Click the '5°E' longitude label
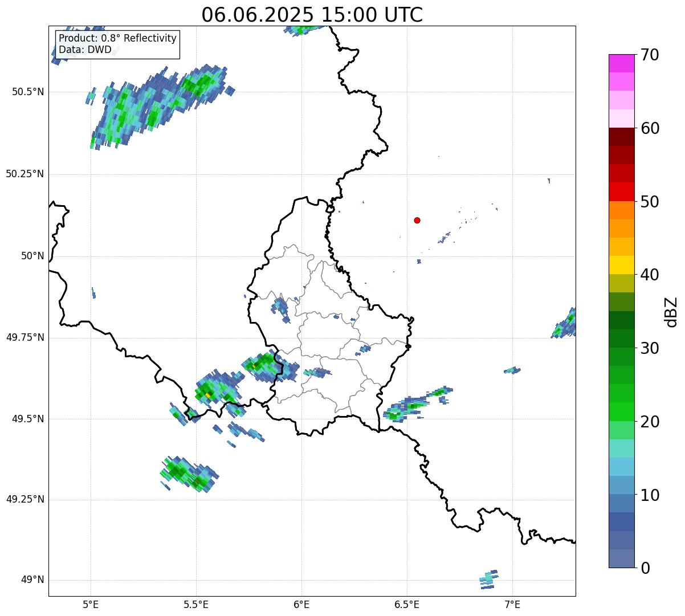The image size is (685, 616). 91,605
